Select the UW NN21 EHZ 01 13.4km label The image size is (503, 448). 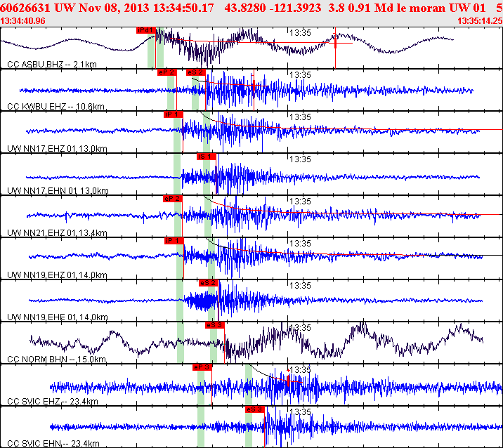point(57,233)
